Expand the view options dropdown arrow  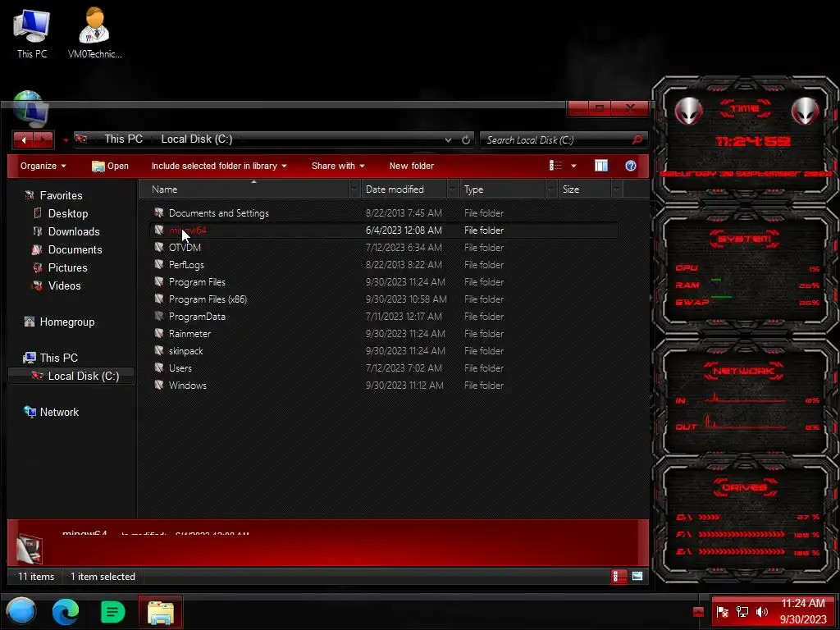(x=573, y=166)
